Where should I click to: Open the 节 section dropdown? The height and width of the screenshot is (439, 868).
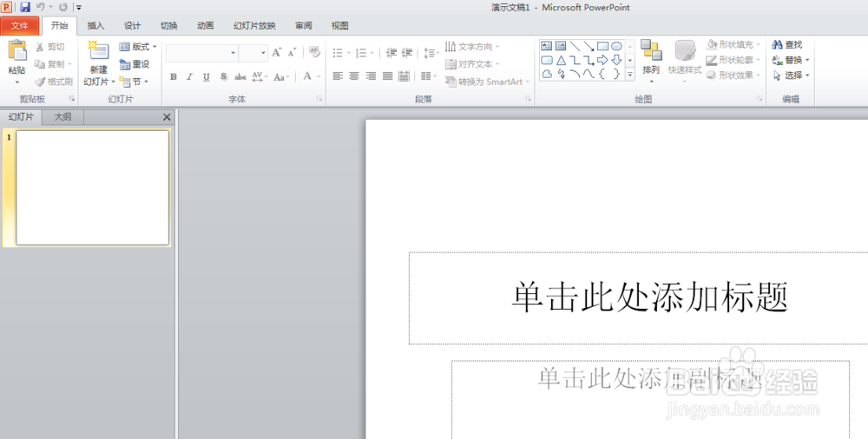[x=134, y=82]
